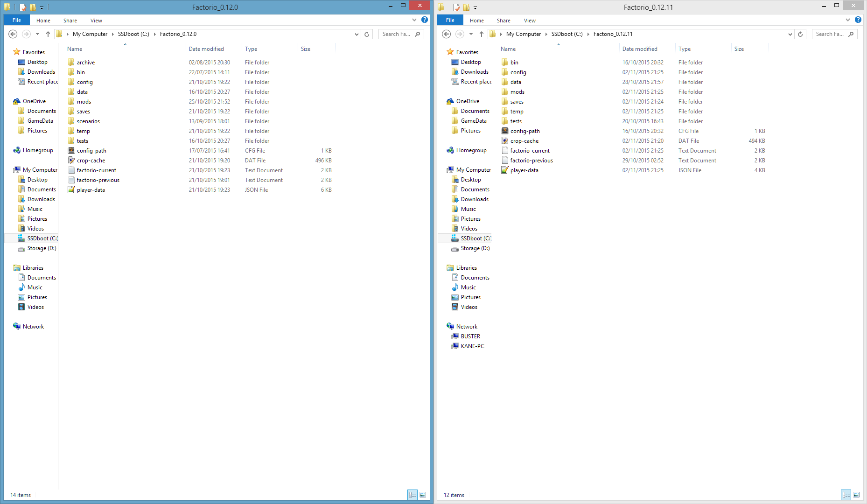
Task: Select Network in the Factorio_0.12.0 sidebar
Action: (x=33, y=327)
